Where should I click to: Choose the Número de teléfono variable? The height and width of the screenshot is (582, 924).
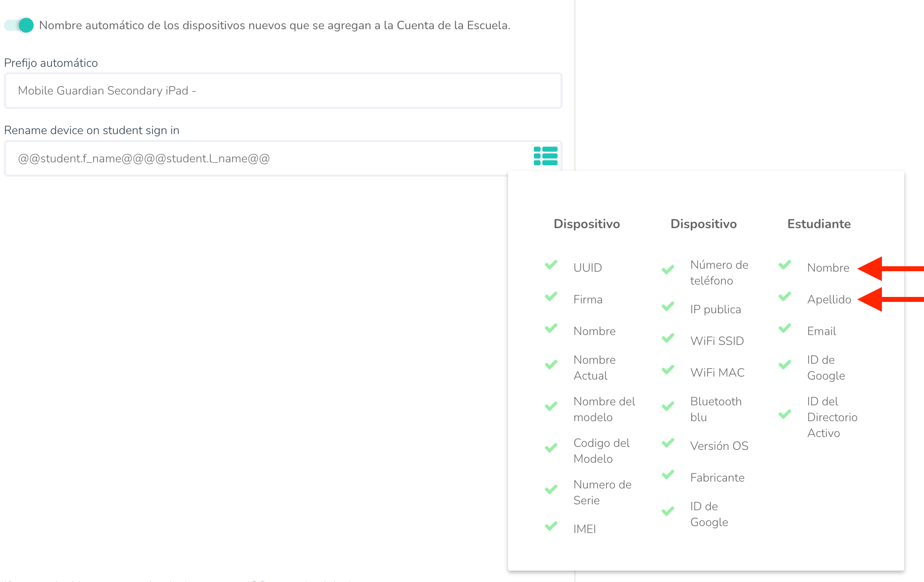pos(719,273)
